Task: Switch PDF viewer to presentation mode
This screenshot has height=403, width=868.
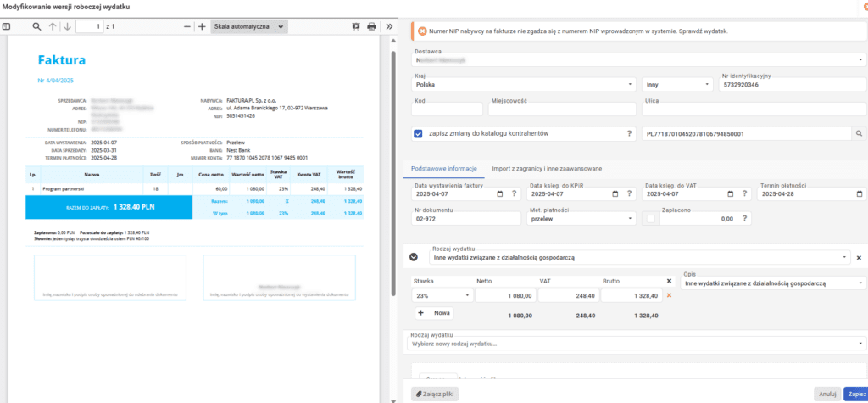Action: click(x=356, y=27)
